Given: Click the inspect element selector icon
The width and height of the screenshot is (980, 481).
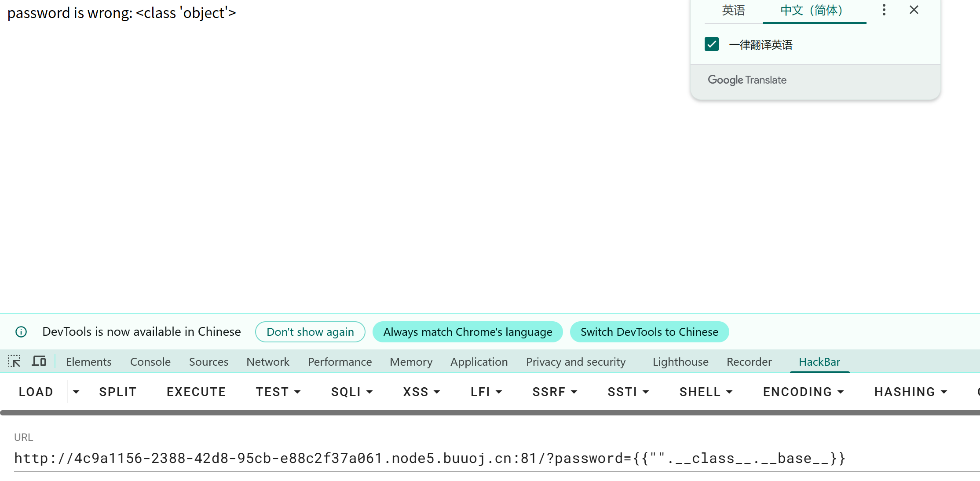Looking at the screenshot, I should click(x=14, y=361).
